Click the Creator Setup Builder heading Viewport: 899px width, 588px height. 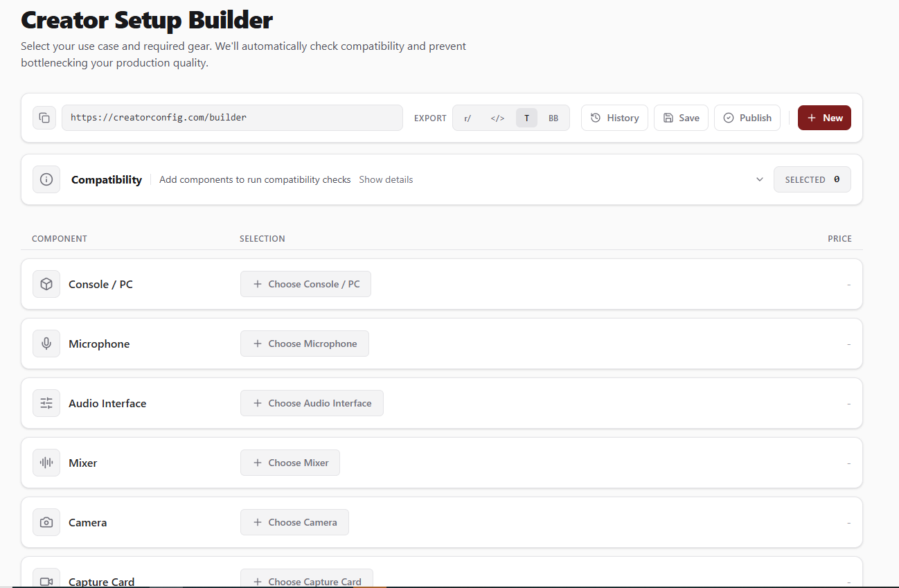coord(147,20)
